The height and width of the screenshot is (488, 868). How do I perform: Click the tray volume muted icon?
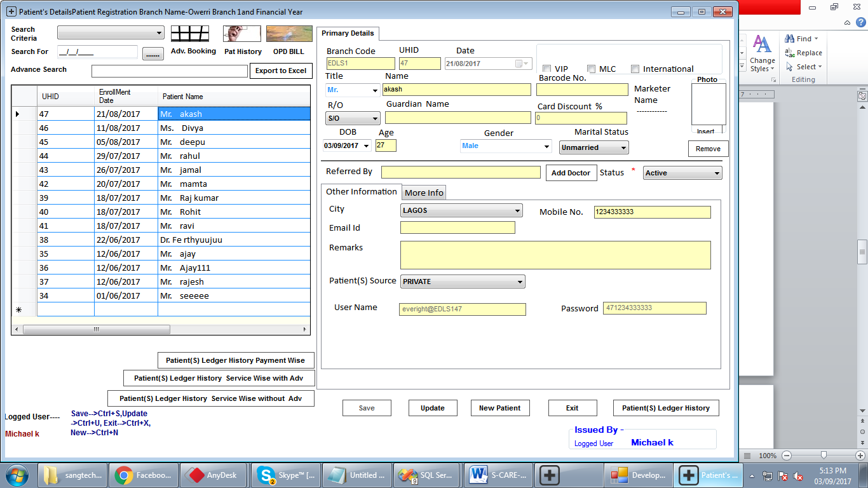click(799, 475)
